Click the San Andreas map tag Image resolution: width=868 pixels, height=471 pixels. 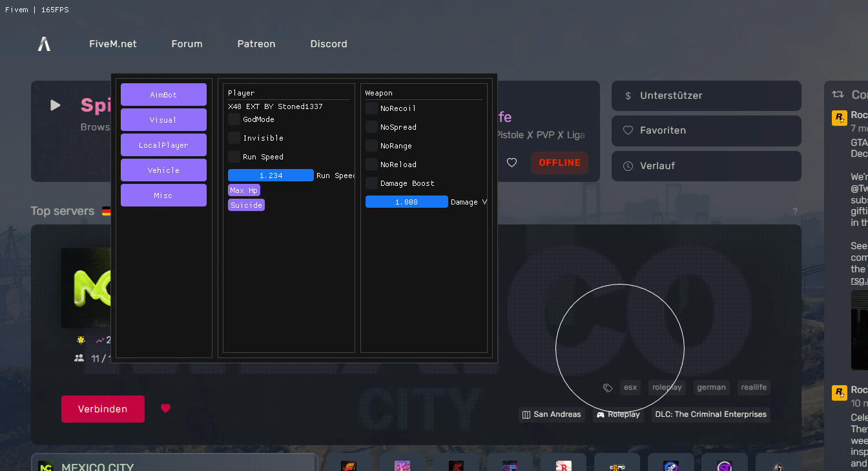click(x=552, y=414)
